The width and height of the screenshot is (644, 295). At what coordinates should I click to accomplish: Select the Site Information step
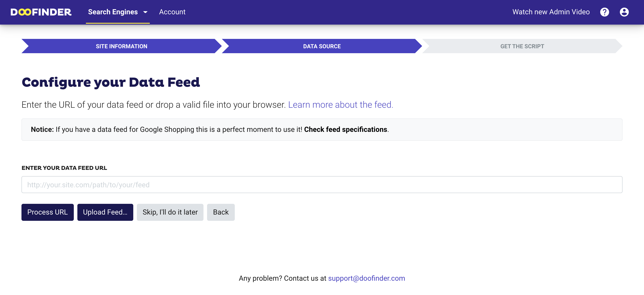(x=121, y=46)
